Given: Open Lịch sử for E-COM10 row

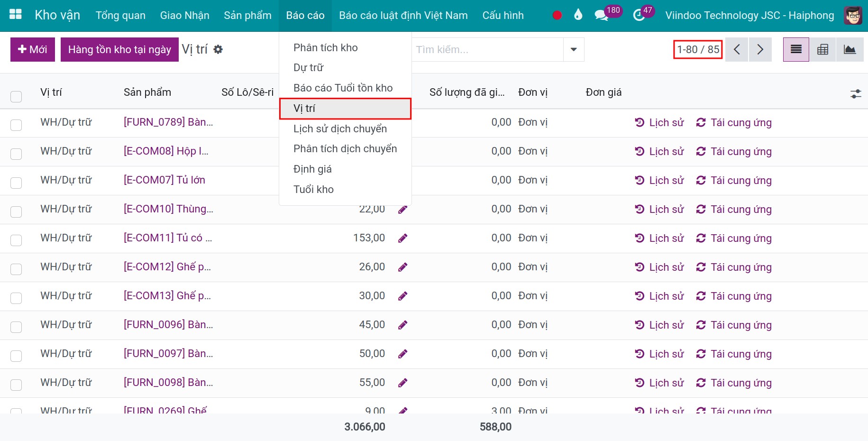Looking at the screenshot, I should (x=659, y=209).
